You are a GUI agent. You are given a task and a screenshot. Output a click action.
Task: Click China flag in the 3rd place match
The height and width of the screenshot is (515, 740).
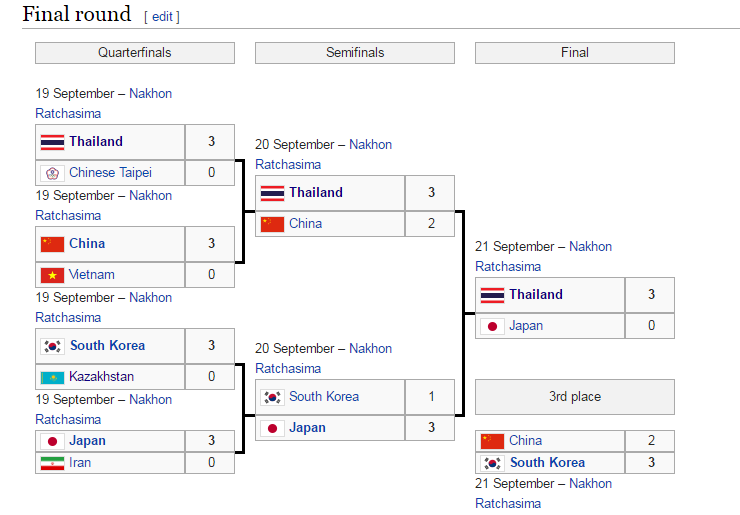(492, 441)
